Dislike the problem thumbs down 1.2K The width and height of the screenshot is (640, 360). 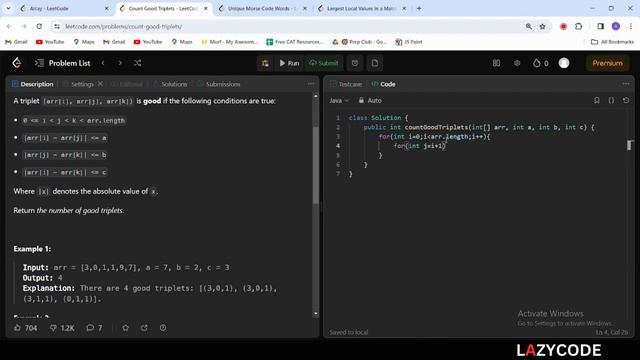(x=62, y=328)
